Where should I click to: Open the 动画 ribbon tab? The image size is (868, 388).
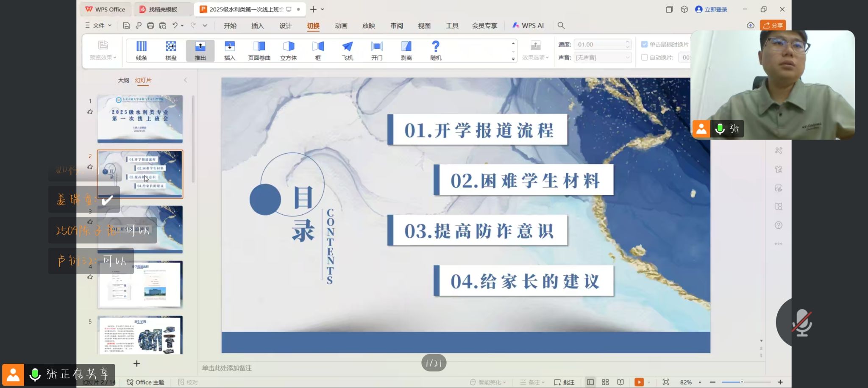pyautogui.click(x=341, y=25)
